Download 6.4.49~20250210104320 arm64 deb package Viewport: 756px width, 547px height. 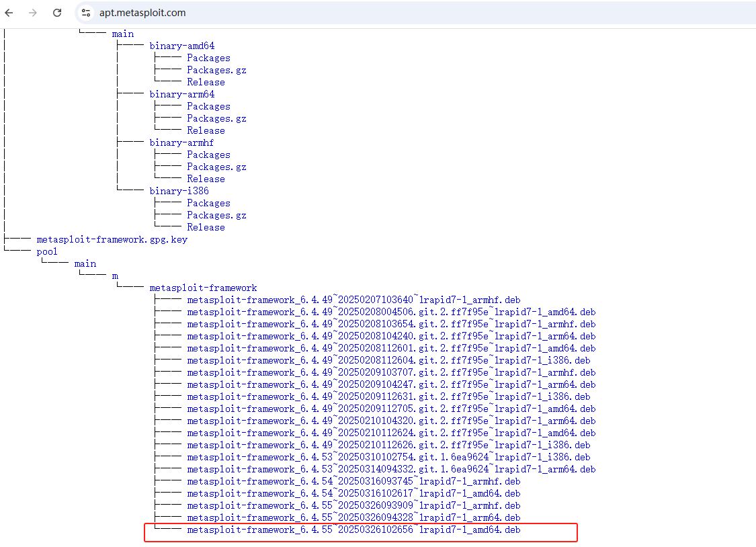pos(391,421)
